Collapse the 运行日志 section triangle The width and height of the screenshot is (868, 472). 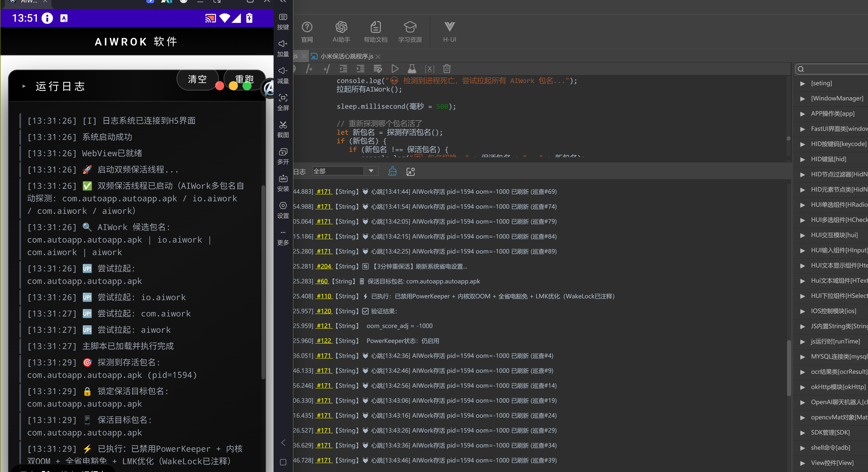tap(24, 86)
